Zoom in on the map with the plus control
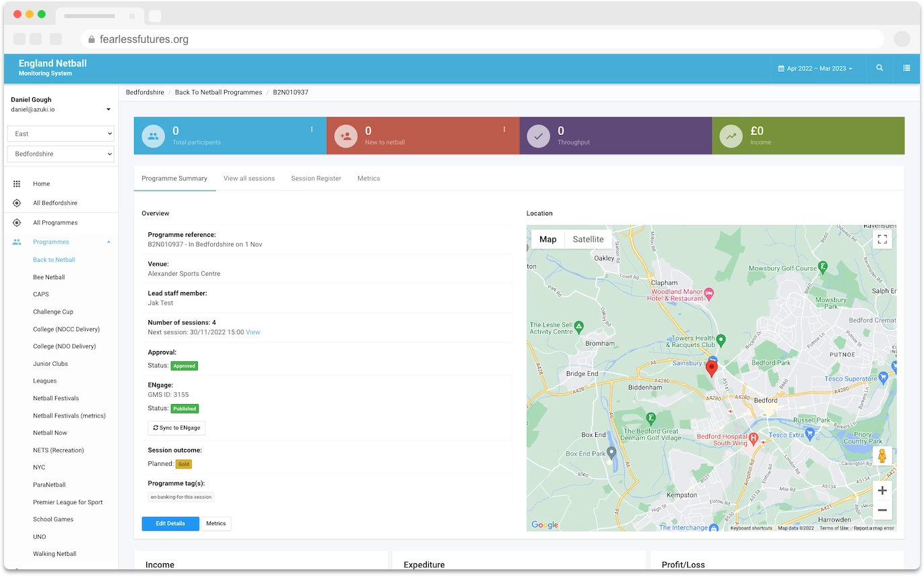 point(882,490)
